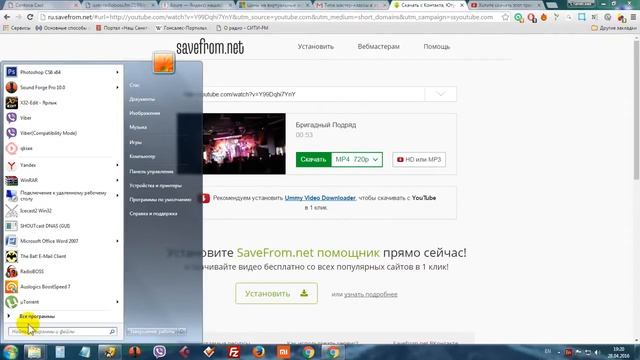Open the Mi application on taskbar

pos(283,352)
